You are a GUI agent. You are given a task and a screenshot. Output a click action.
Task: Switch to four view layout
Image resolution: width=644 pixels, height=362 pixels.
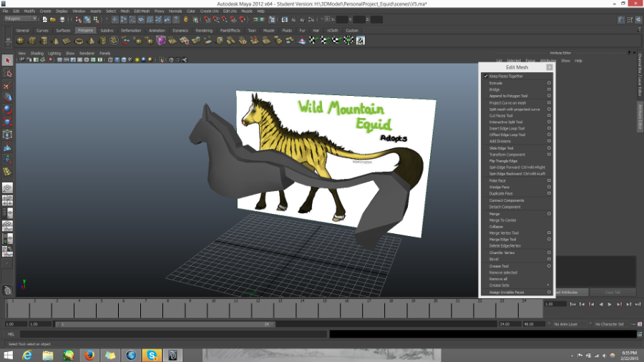click(7, 201)
